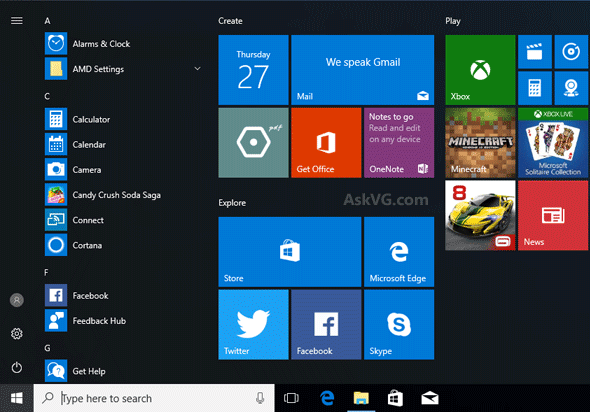This screenshot has width=590, height=412.
Task: Click the hamburger menu at top left
Action: point(17,21)
